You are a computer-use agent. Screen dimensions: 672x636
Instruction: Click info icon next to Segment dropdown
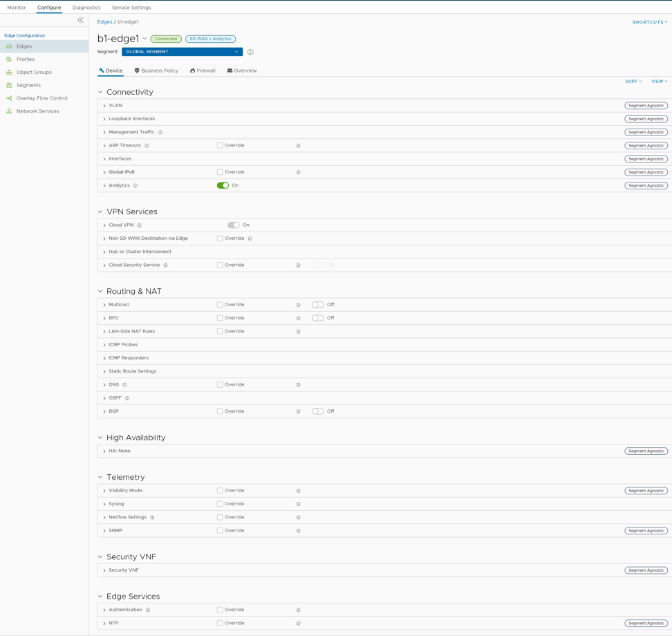coord(250,52)
